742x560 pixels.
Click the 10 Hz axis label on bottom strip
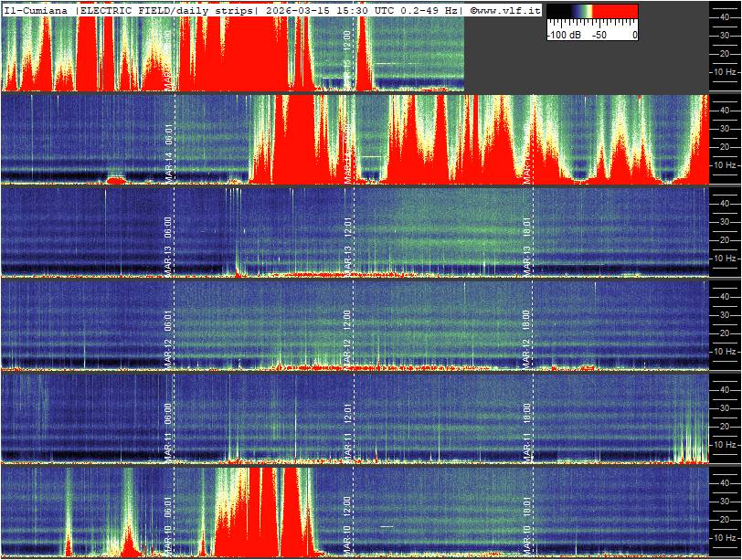(725, 537)
